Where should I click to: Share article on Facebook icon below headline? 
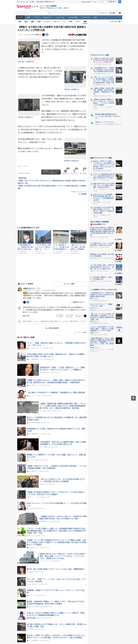coord(47,35)
